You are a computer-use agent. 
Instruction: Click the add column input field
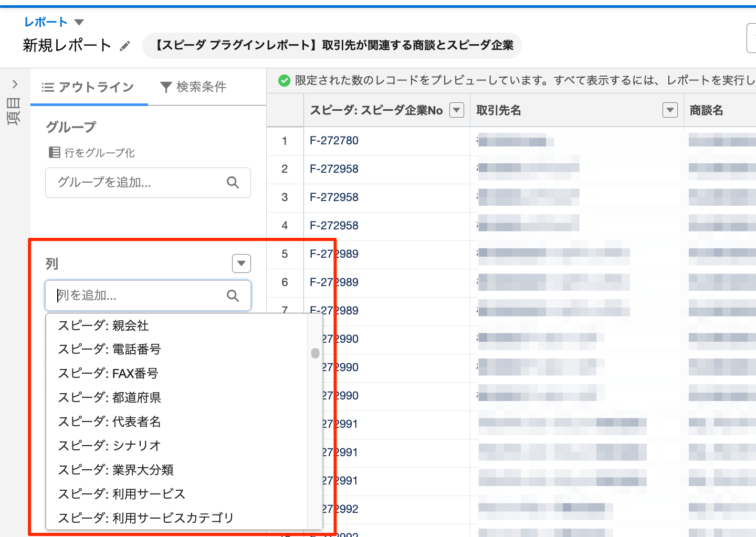tap(139, 296)
